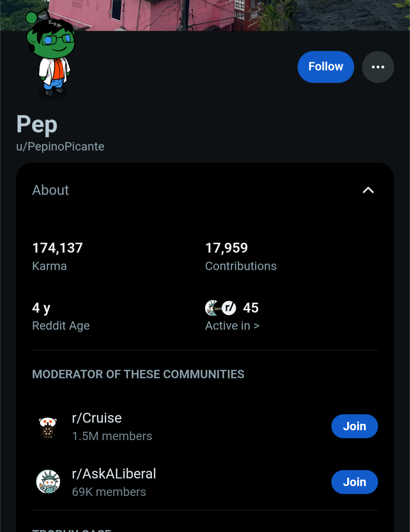
Task: Open the r/AskALiberal community link
Action: coord(114,474)
